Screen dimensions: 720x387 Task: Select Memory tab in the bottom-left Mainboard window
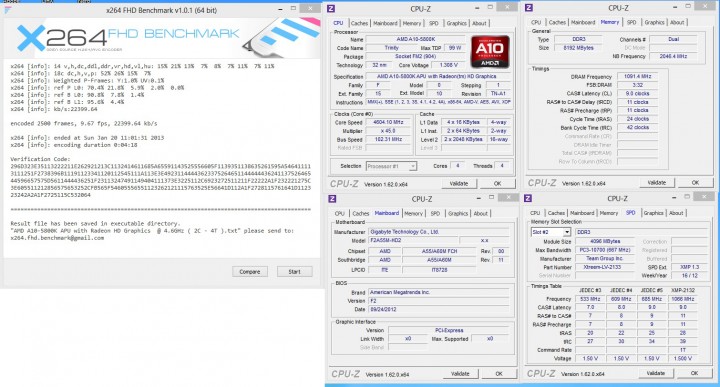click(x=413, y=213)
